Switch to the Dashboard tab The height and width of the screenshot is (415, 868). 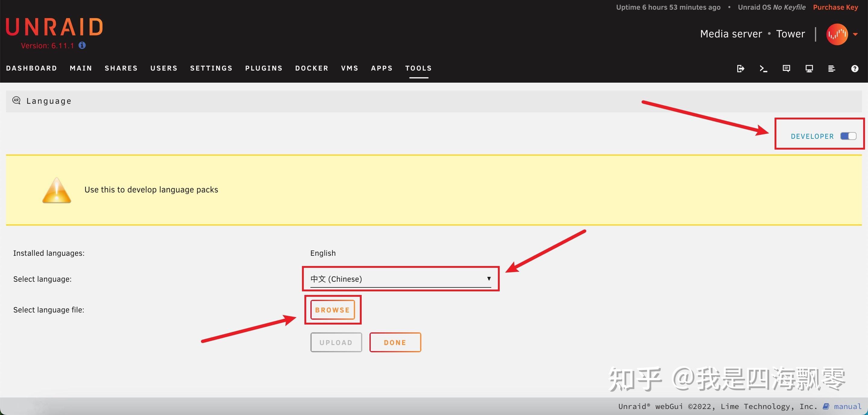tap(32, 68)
